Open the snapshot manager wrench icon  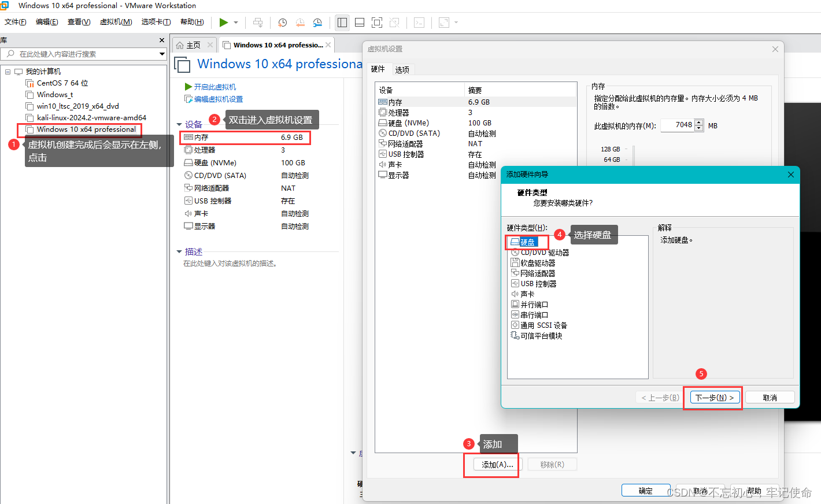click(x=317, y=23)
